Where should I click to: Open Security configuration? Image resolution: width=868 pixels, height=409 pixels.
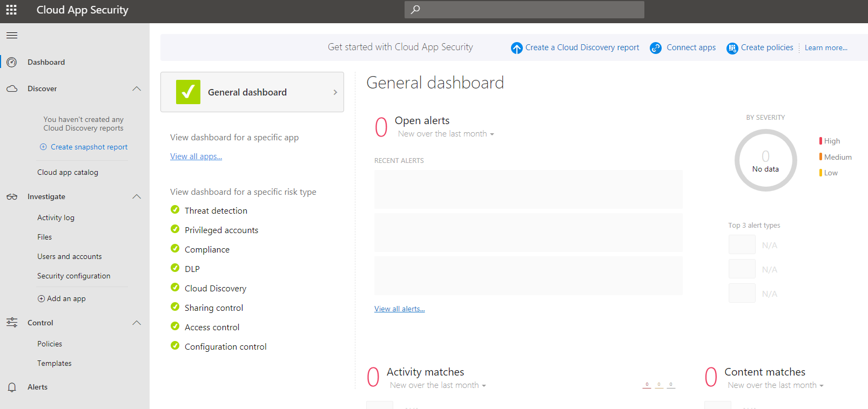point(73,276)
